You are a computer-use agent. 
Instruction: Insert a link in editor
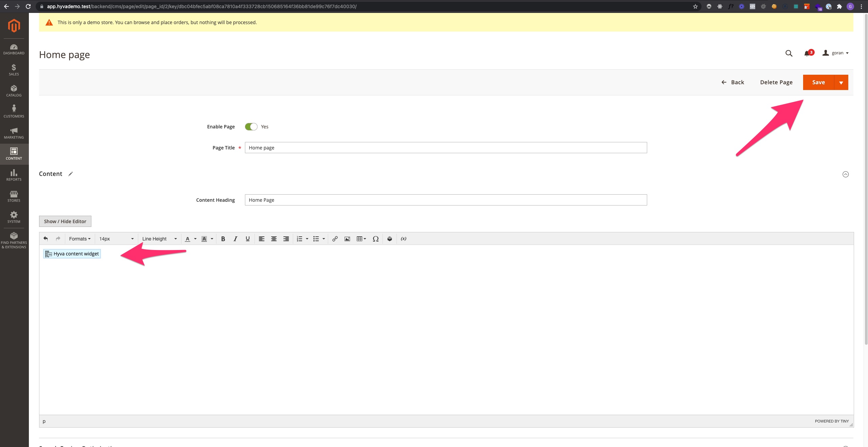click(x=335, y=239)
